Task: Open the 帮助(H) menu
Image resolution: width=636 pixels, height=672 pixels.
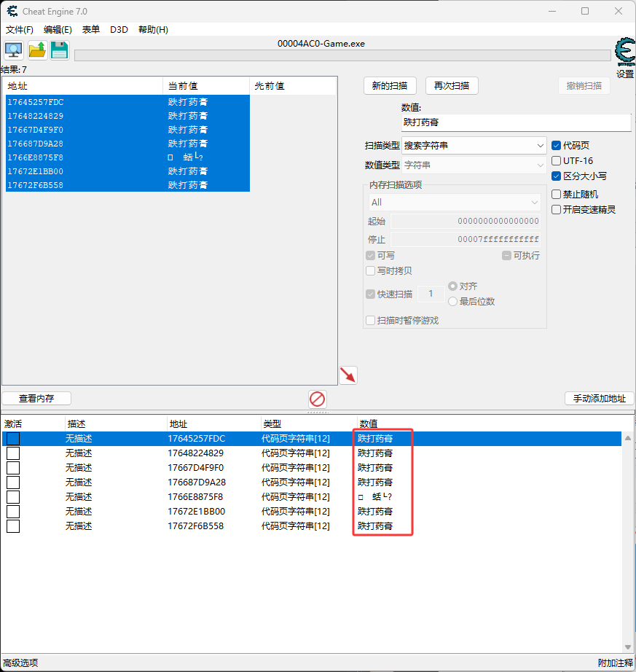Action: [153, 30]
